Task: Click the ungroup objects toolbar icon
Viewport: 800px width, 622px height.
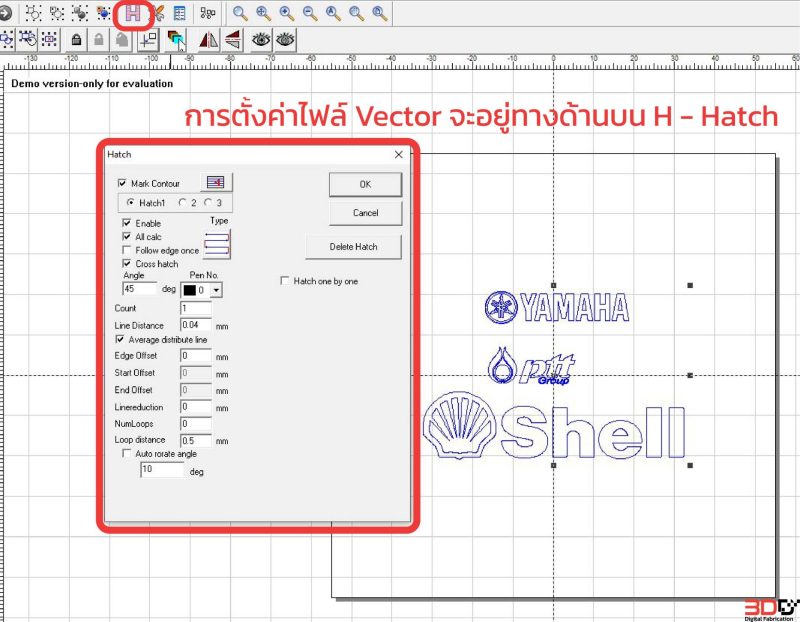Action: coord(57,13)
